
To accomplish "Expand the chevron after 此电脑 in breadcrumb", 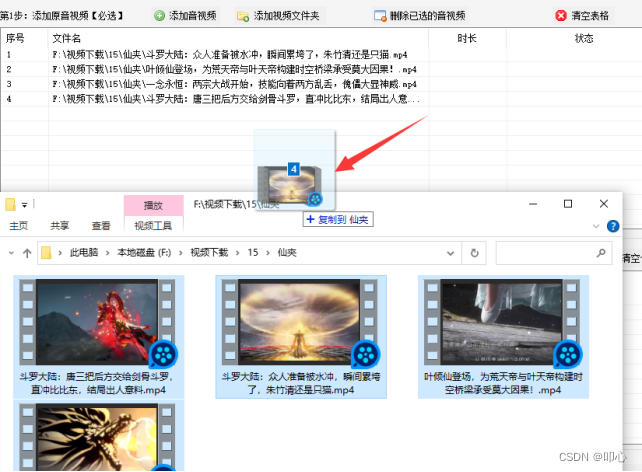I will (108, 253).
